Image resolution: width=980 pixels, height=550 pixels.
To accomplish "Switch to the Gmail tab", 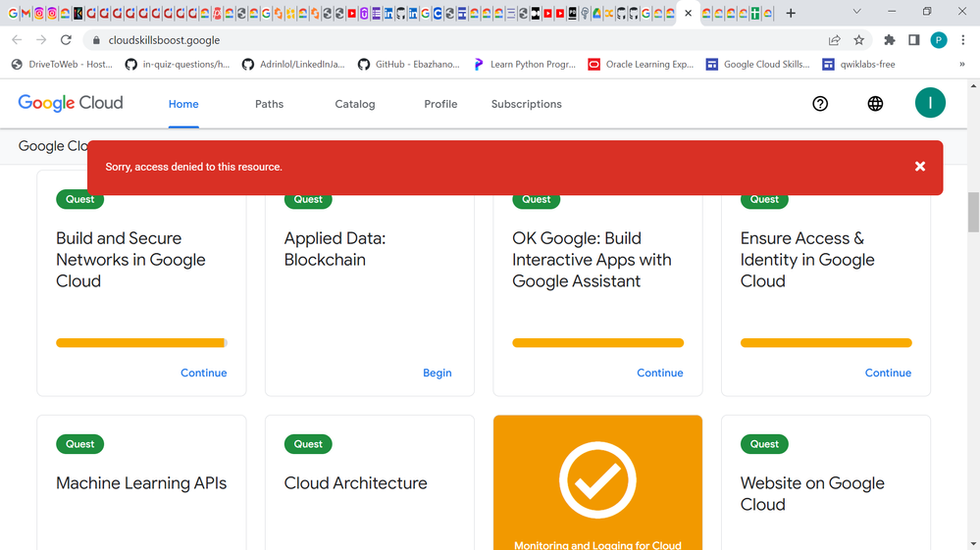I will click(x=26, y=13).
